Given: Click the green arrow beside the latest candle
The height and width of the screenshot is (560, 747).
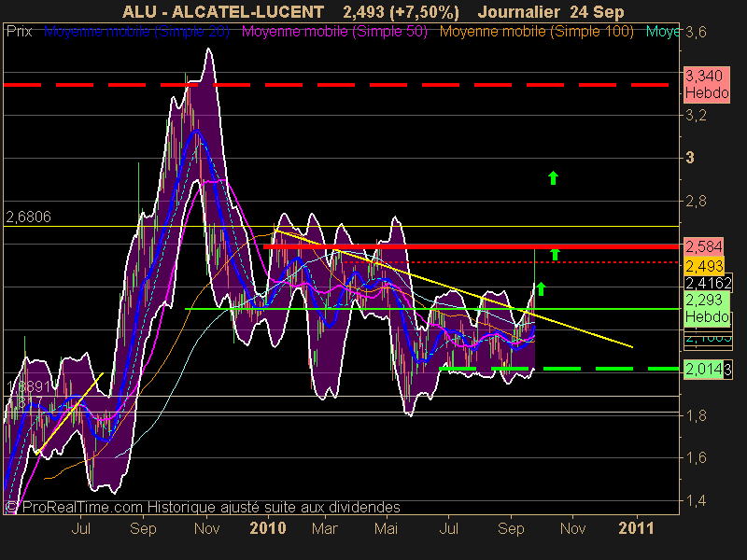Looking at the screenshot, I should 541,288.
